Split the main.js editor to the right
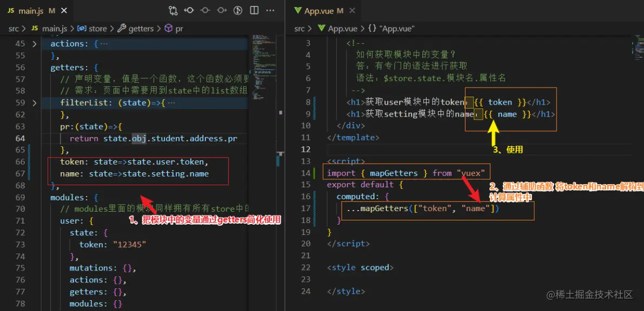Image resolution: width=644 pixels, height=311 pixels. [254, 11]
